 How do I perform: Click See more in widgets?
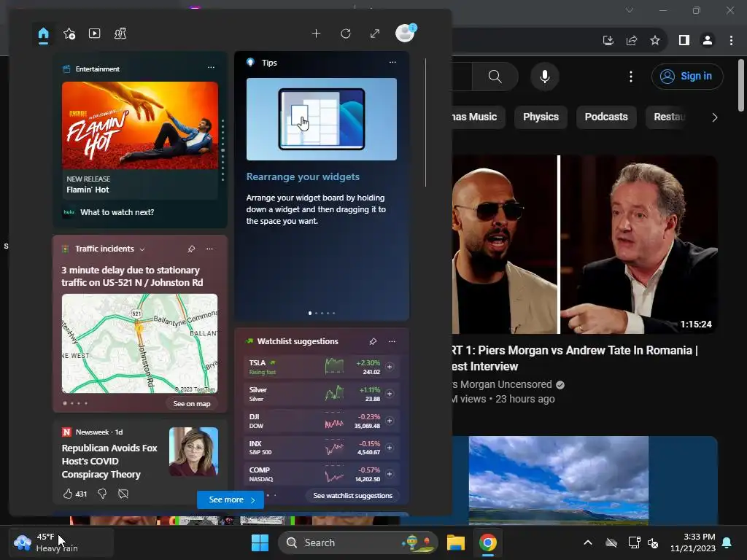(231, 499)
